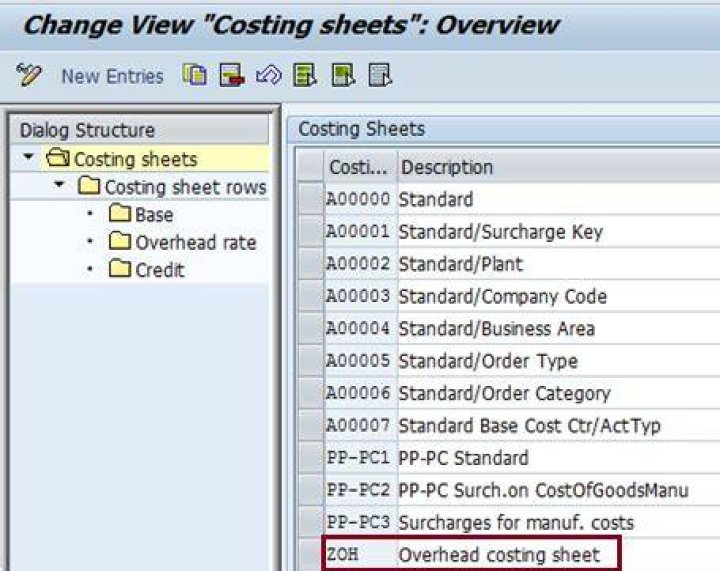
Task: Click the 'Overhead costing sheet' description
Action: [500, 555]
